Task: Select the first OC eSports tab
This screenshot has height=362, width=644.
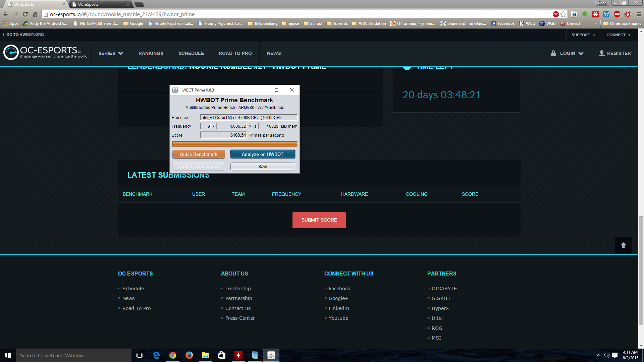Action: pos(35,4)
